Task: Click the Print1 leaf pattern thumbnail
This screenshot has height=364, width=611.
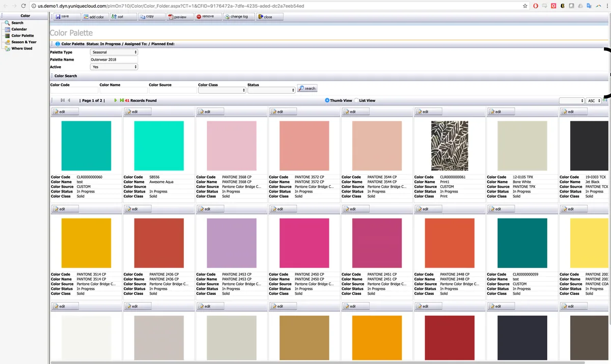Action: tap(450, 146)
